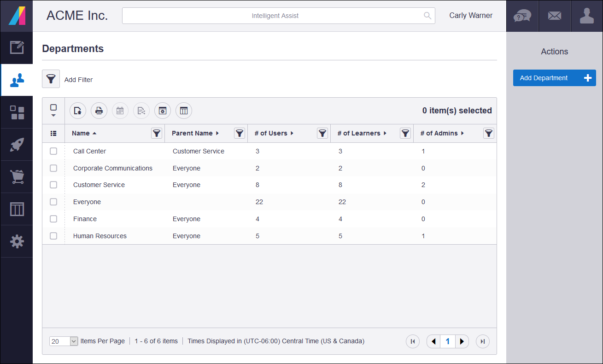Viewport: 603px width, 364px height.
Task: Click the export icon in the grid toolbar
Action: (78, 111)
